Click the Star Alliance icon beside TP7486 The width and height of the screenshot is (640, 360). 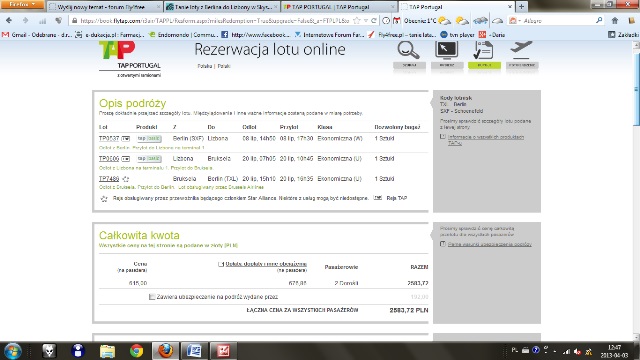coord(125,179)
